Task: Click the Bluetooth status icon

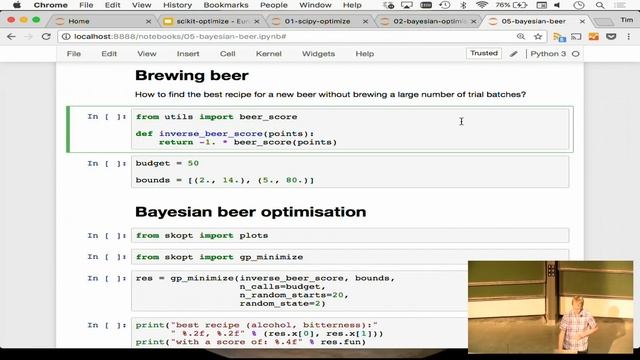Action: tap(463, 5)
